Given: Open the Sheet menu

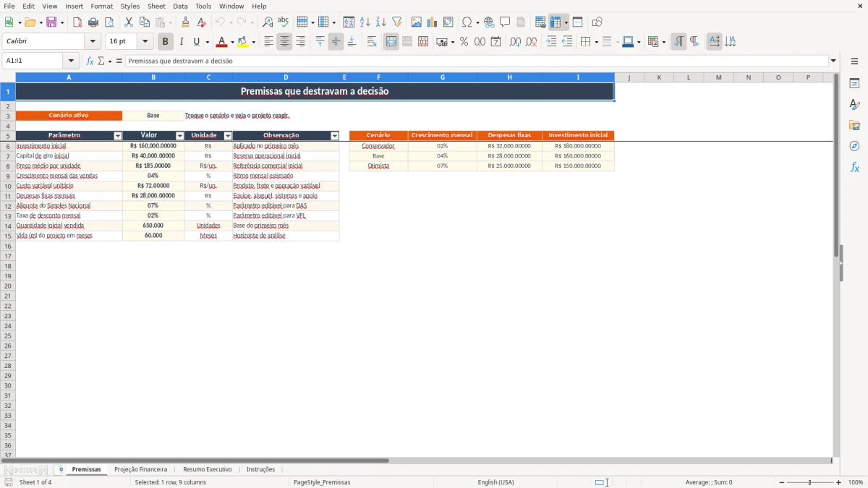Looking at the screenshot, I should click(x=156, y=6).
